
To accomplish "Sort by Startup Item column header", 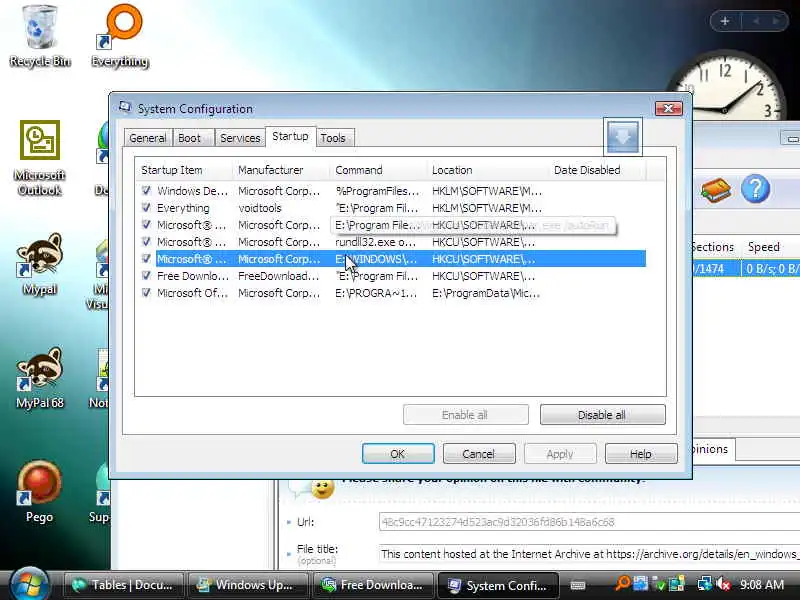I will point(183,170).
